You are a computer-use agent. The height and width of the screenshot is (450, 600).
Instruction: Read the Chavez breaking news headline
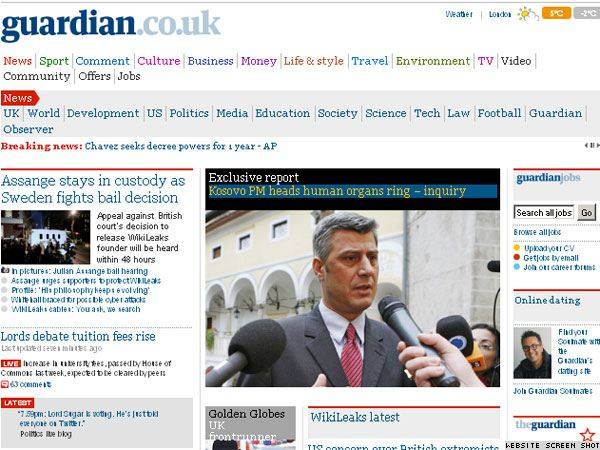(x=181, y=146)
